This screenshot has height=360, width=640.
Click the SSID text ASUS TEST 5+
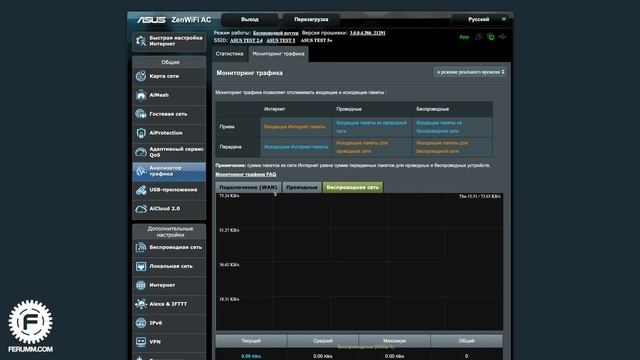click(x=316, y=41)
